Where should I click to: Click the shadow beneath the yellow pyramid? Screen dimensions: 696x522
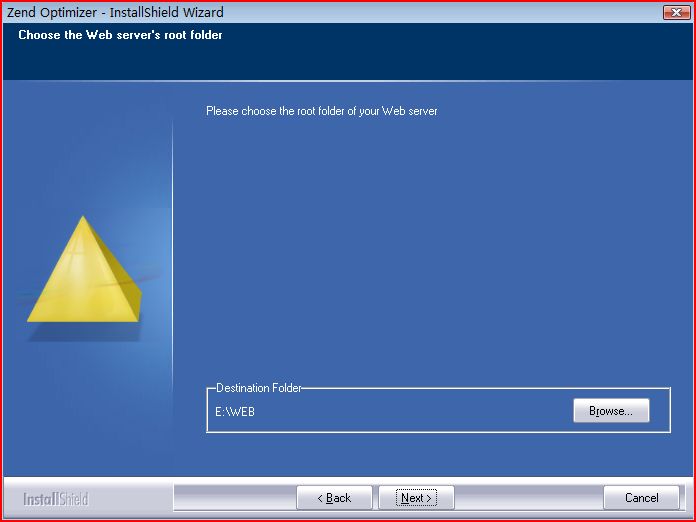84,332
